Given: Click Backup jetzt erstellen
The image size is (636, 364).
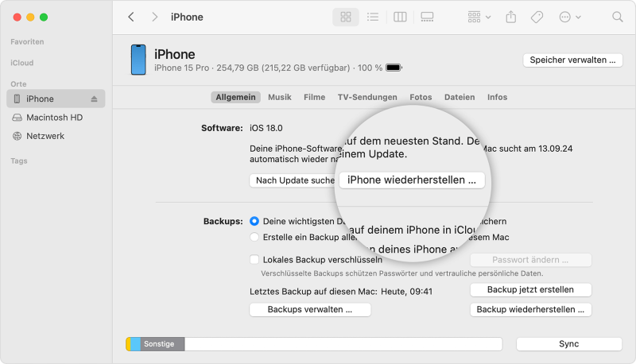Looking at the screenshot, I should click(530, 290).
